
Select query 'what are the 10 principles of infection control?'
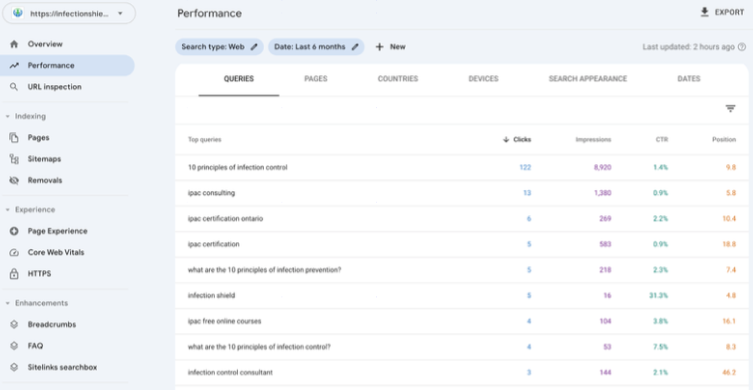(x=259, y=347)
